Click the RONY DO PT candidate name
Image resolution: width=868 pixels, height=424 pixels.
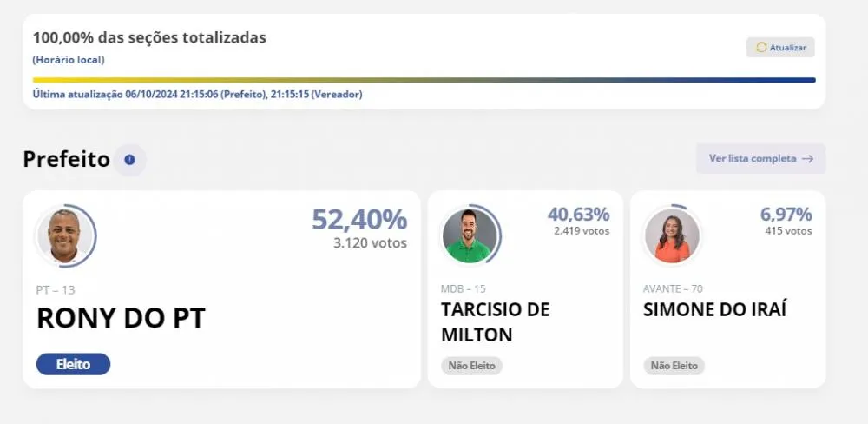coord(121,318)
